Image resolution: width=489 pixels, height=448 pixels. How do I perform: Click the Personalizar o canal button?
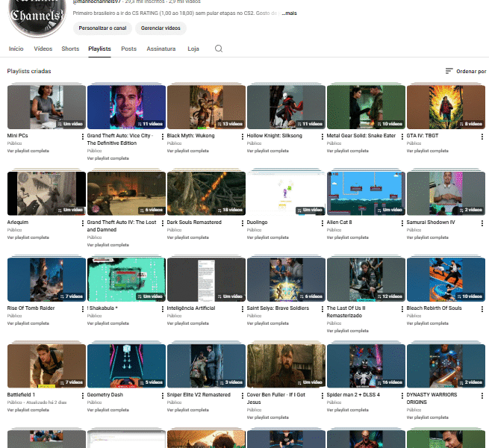click(x=102, y=28)
